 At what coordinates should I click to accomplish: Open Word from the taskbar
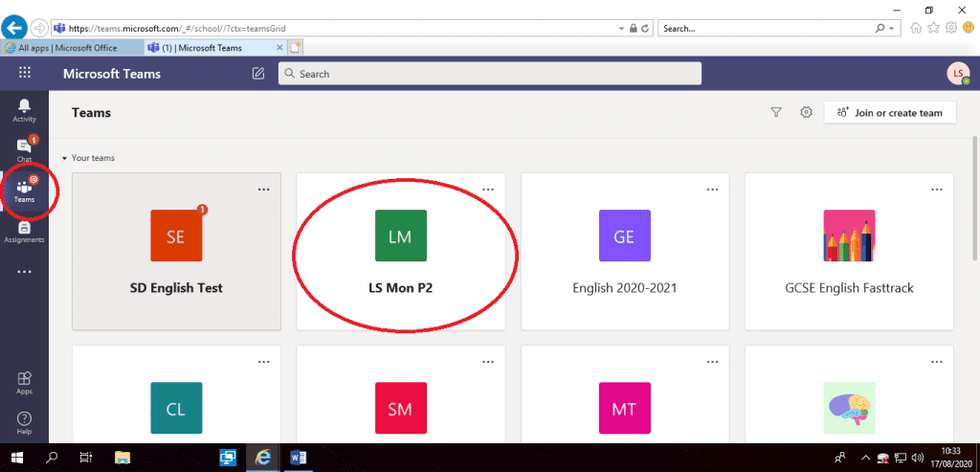coord(298,458)
